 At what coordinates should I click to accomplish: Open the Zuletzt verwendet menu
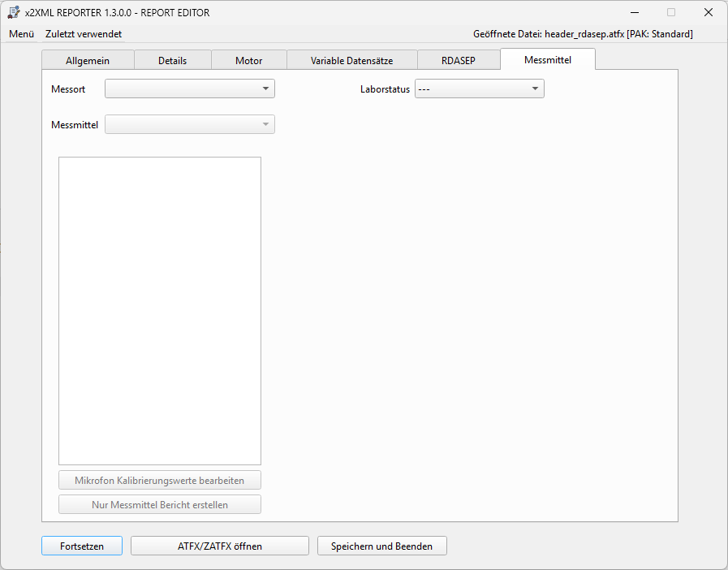(x=84, y=34)
